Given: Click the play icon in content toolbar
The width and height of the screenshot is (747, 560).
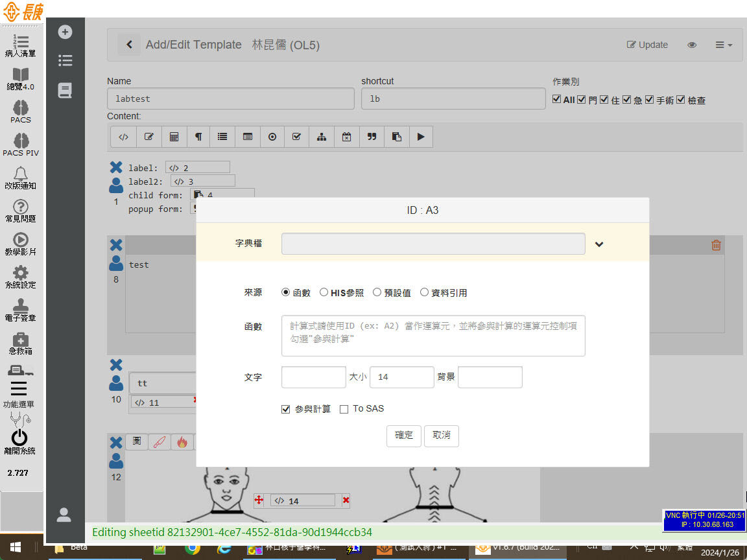Looking at the screenshot, I should click(421, 137).
